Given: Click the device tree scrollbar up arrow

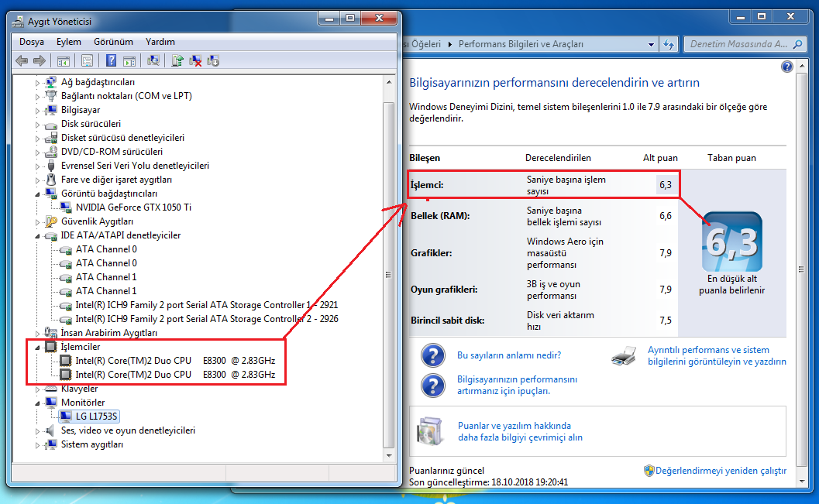Looking at the screenshot, I should click(389, 82).
